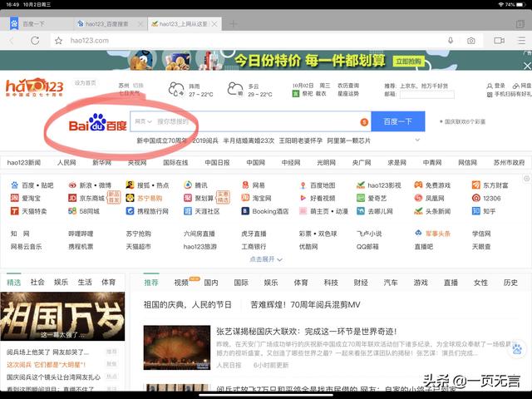Click orange hot-search badge in search box

pyautogui.click(x=364, y=122)
